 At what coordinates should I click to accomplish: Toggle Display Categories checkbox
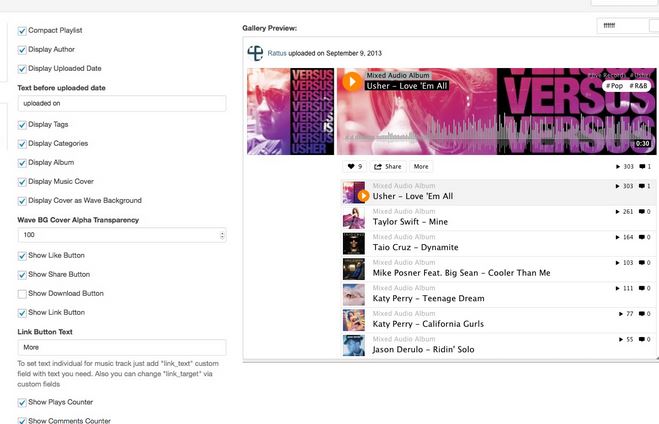[22, 144]
